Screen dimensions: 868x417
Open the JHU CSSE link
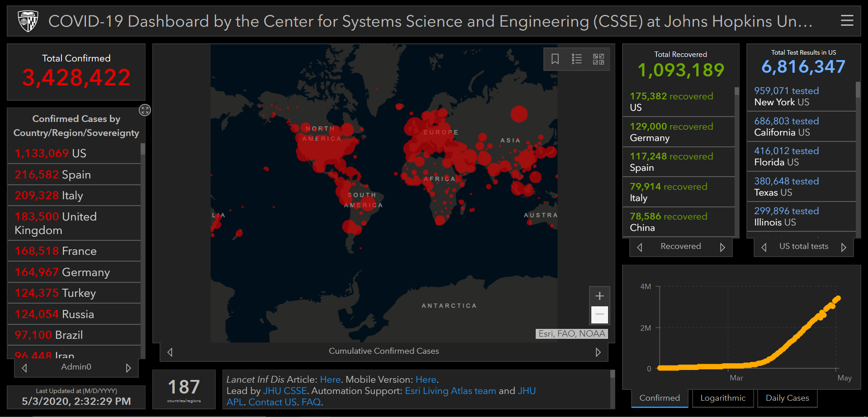[285, 391]
